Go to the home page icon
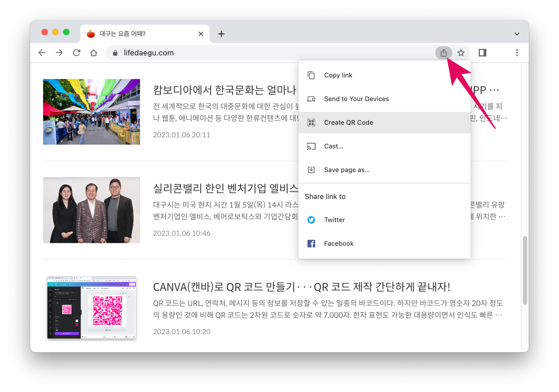 point(94,53)
